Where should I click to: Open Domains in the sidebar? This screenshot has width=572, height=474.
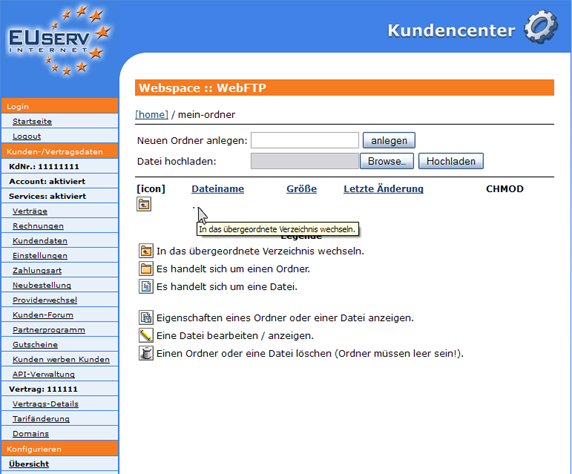tap(31, 434)
